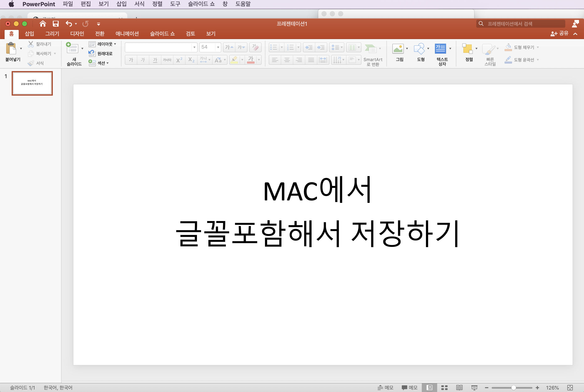Toggle the 메모 notes pane button

point(385,387)
